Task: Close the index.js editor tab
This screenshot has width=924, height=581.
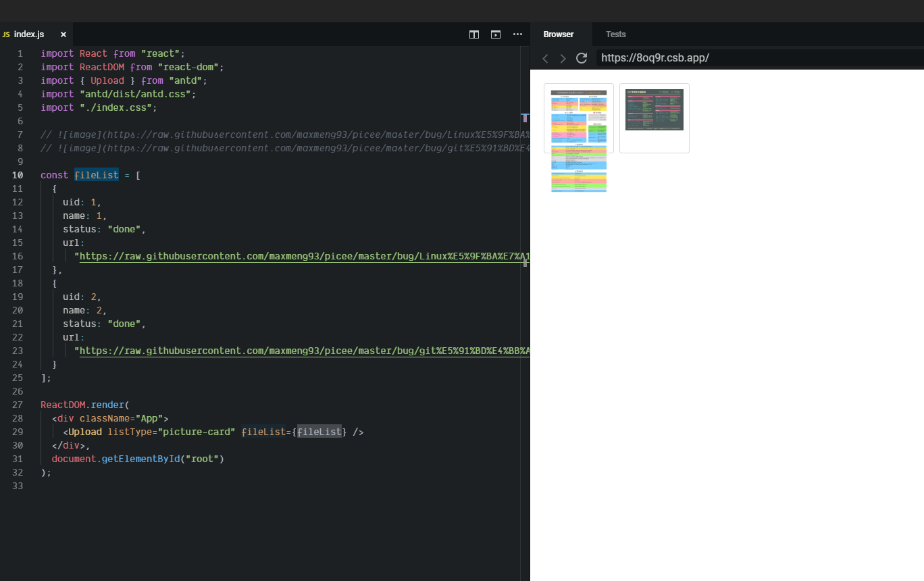Action: [x=63, y=34]
